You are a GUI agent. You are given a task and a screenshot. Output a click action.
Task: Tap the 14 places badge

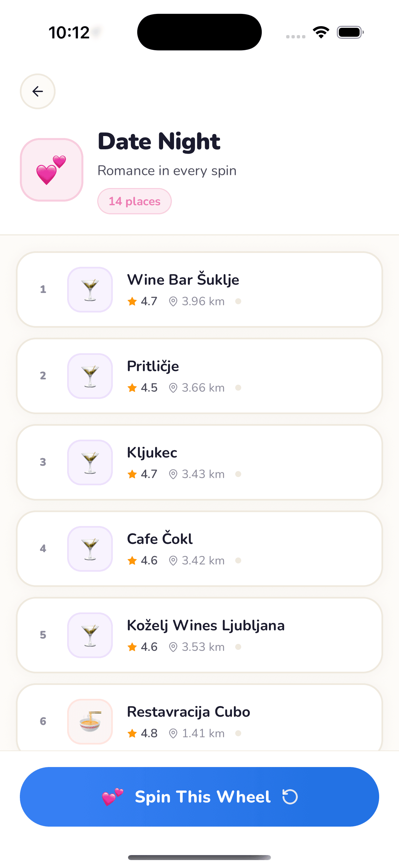(x=134, y=201)
